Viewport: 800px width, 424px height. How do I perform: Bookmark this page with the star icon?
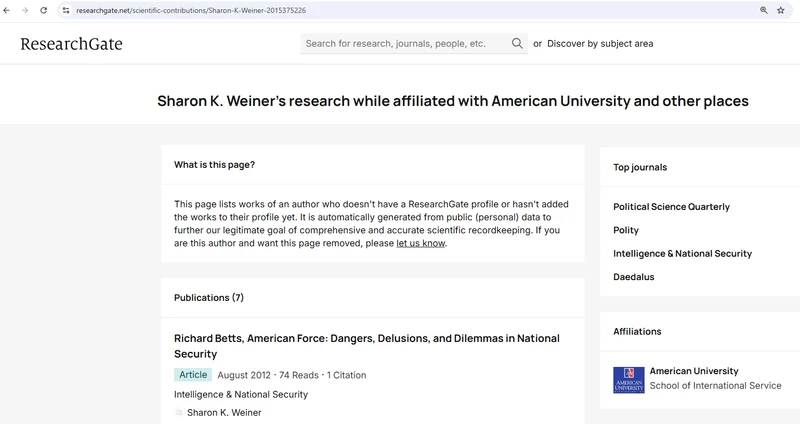[x=781, y=10]
